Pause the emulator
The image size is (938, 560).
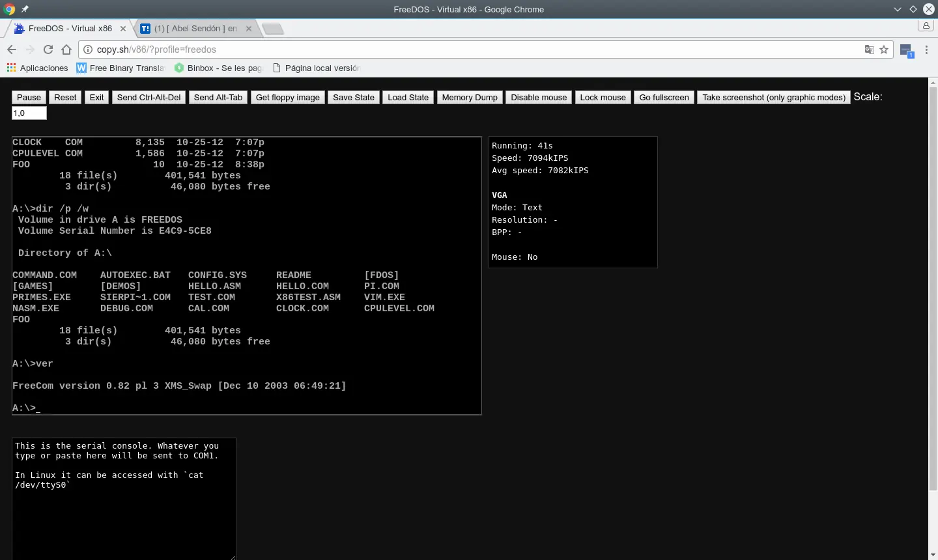tap(29, 97)
